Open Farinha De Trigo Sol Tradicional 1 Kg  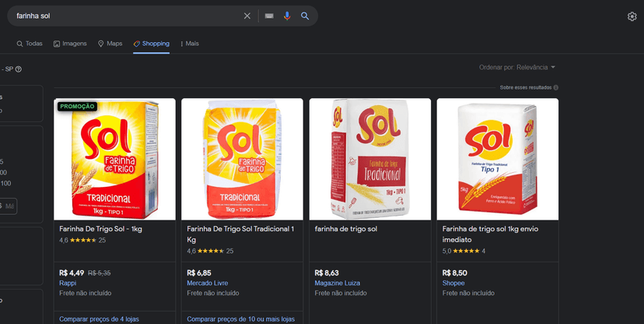[x=240, y=234]
